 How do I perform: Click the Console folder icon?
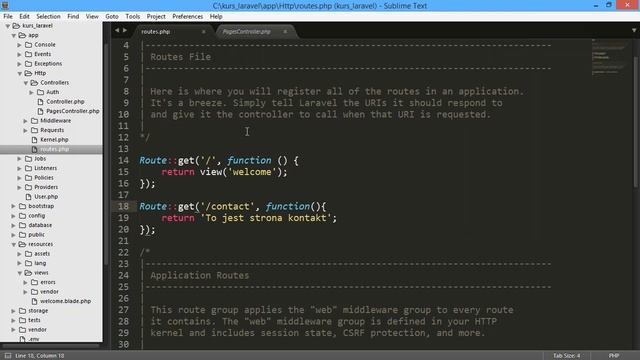tap(29, 44)
